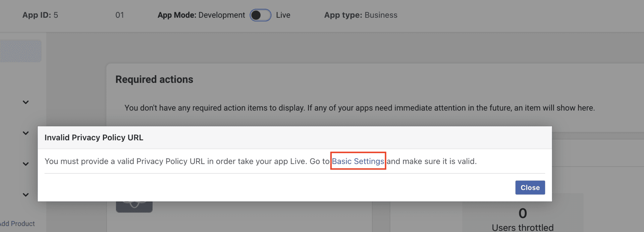Click the Users throttled count

522,214
